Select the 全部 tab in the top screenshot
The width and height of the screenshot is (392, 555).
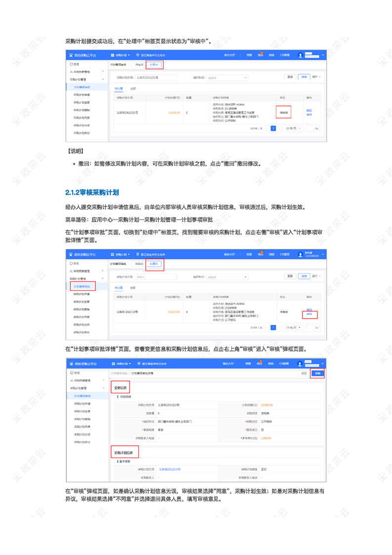(132, 89)
